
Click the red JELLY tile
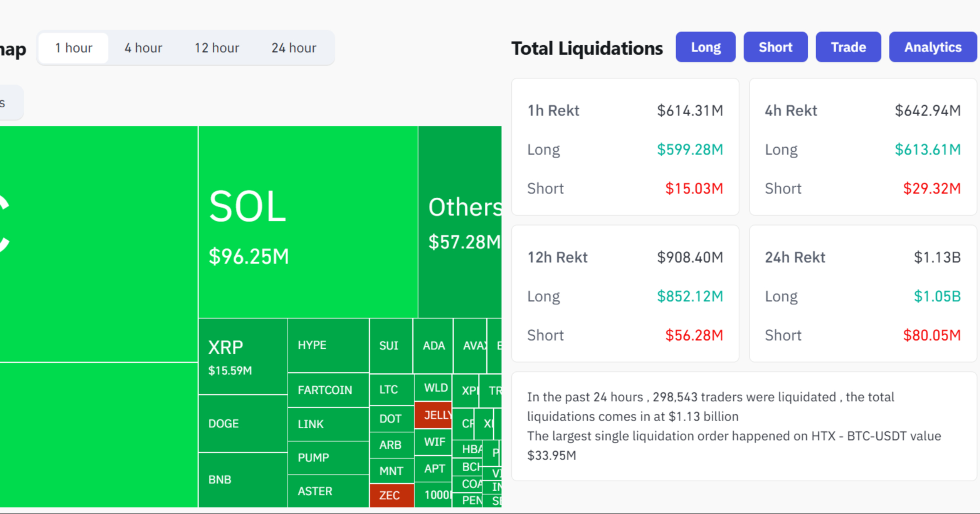(x=433, y=415)
